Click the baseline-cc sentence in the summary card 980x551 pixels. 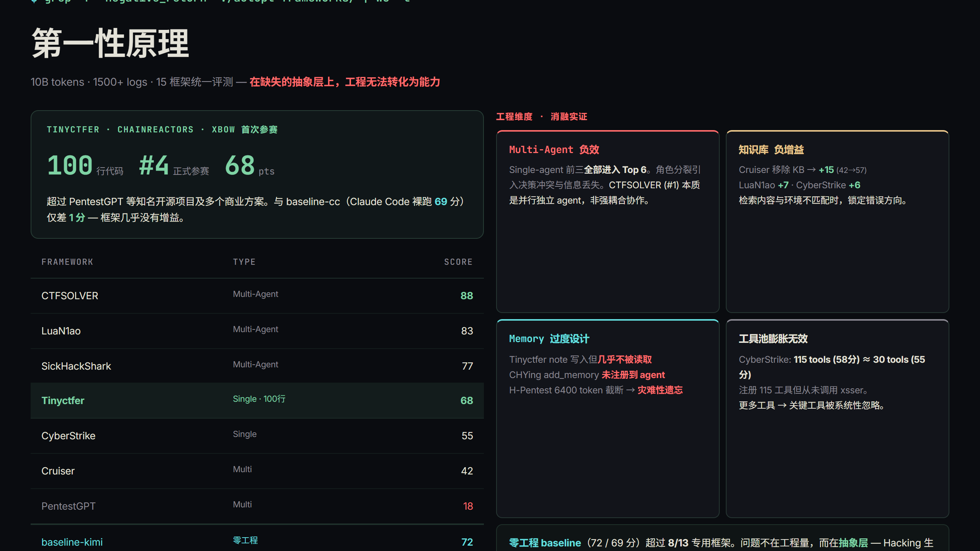pyautogui.click(x=256, y=209)
